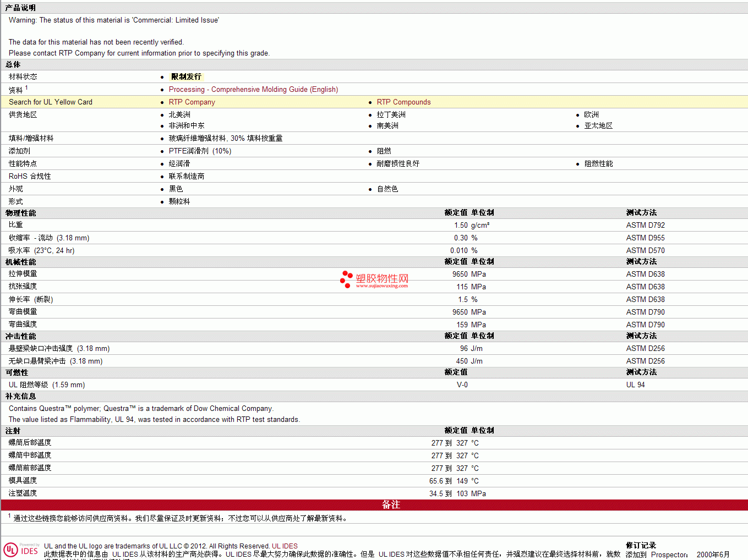Select 注塑温度 range 34.5 到 103 MPa

(457, 493)
